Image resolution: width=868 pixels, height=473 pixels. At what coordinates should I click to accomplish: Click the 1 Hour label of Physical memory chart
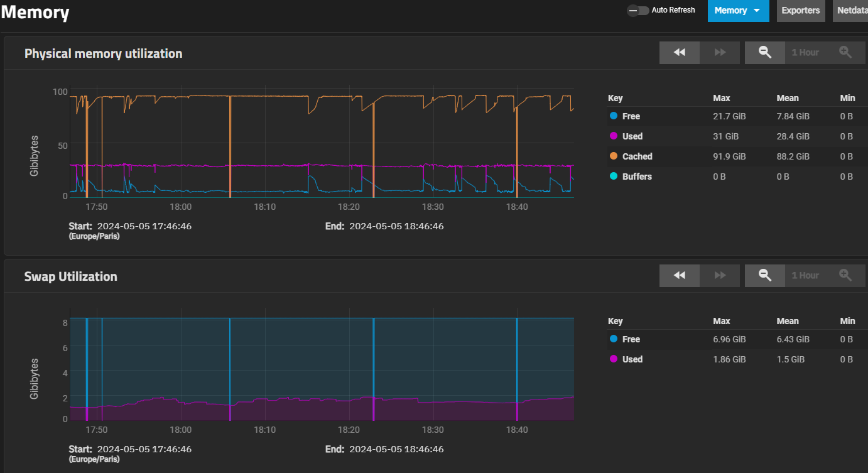(x=805, y=53)
